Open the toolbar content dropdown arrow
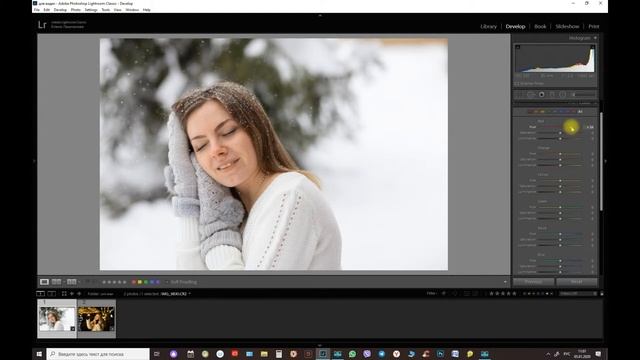This screenshot has height=360, width=640. coord(505,282)
